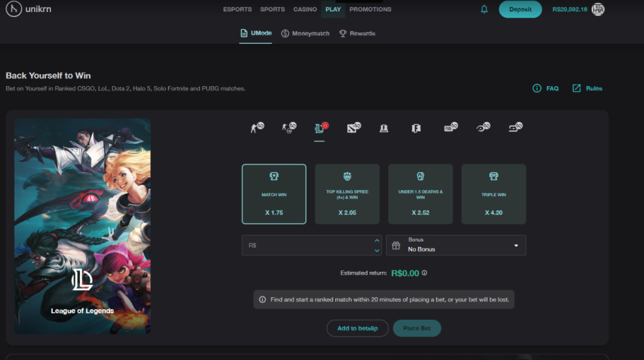644x360 pixels.
Task: Switch to the Rewards tab
Action: (357, 34)
